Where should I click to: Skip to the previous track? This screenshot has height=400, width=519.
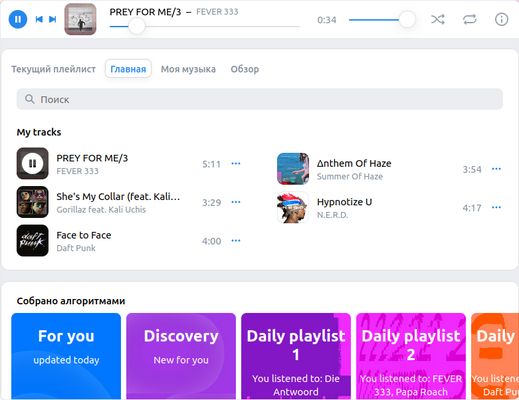click(39, 19)
